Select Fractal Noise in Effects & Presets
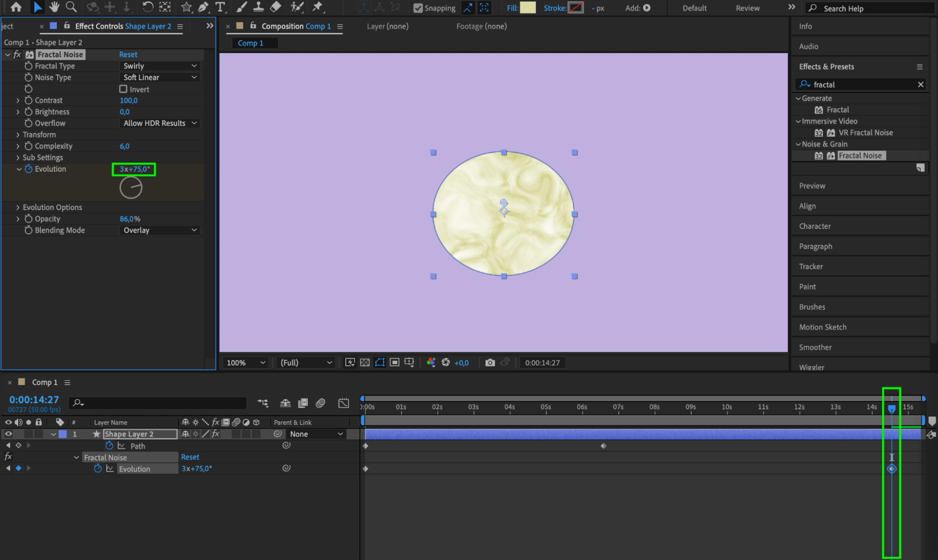The image size is (938, 560). point(860,156)
